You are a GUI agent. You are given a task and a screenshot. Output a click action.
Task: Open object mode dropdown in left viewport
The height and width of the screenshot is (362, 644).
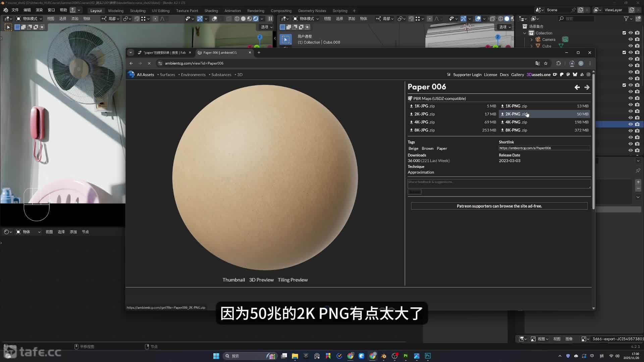point(30,19)
